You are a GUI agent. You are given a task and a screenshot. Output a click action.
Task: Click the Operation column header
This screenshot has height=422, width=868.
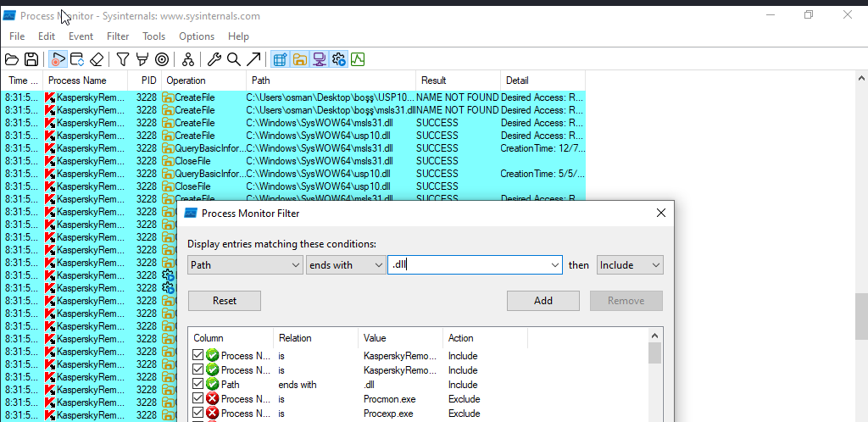click(x=203, y=81)
